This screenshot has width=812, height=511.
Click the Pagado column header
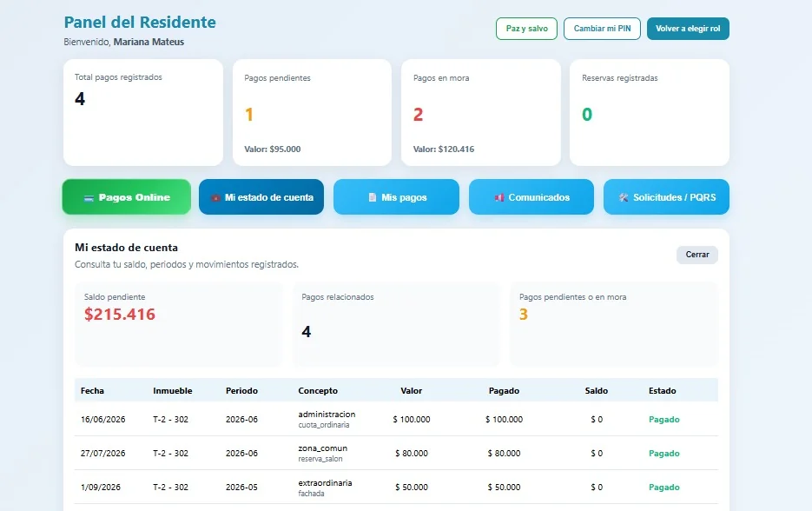(504, 391)
